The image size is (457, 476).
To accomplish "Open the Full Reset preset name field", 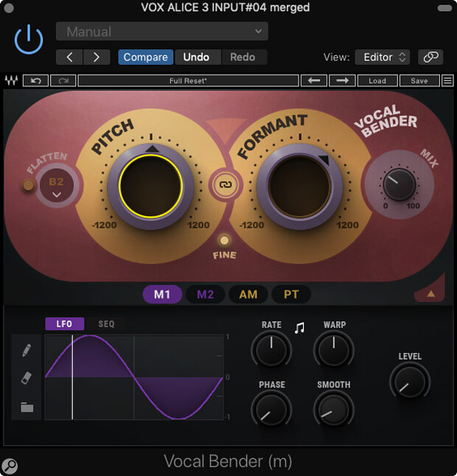I will click(x=188, y=81).
